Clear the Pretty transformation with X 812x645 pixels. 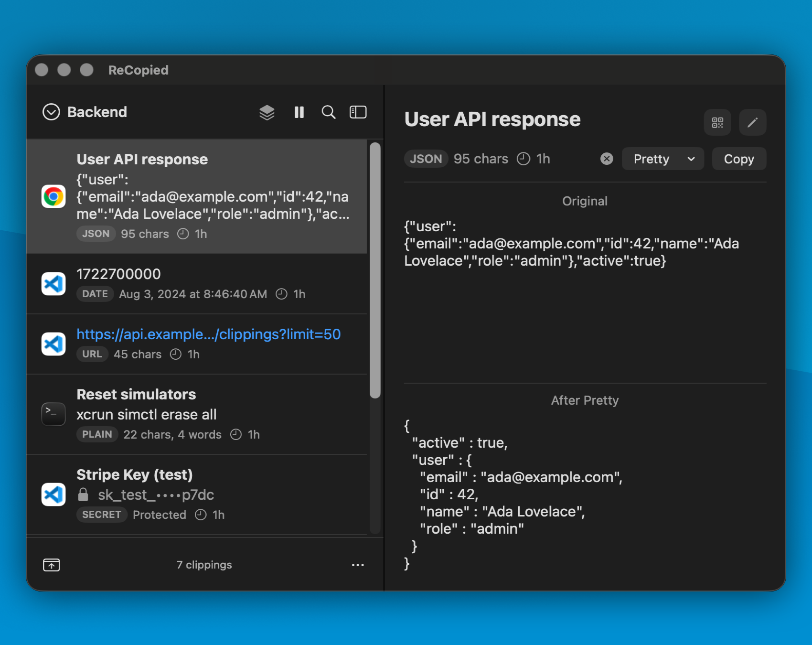point(607,159)
